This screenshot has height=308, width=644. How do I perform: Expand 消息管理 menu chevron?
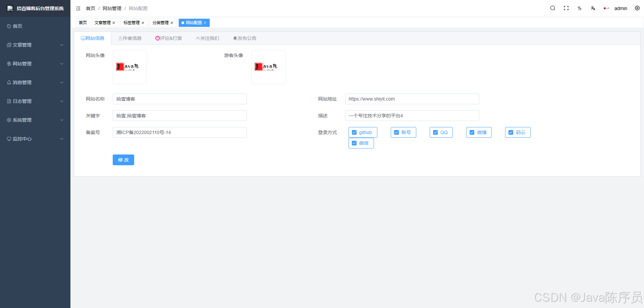62,82
